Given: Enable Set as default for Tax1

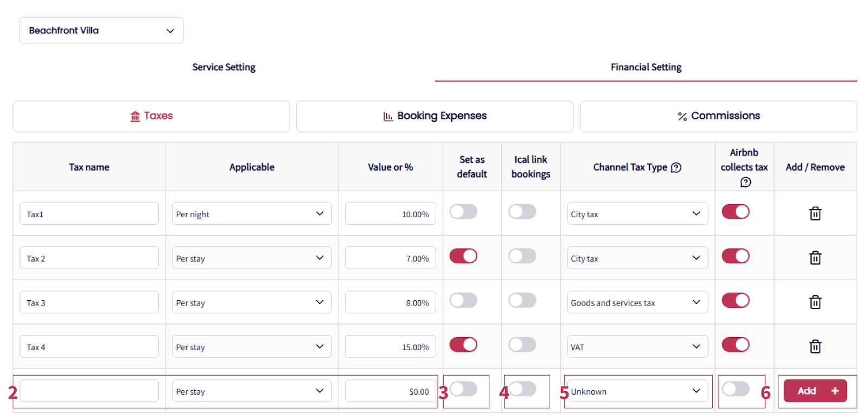Looking at the screenshot, I should (x=463, y=212).
